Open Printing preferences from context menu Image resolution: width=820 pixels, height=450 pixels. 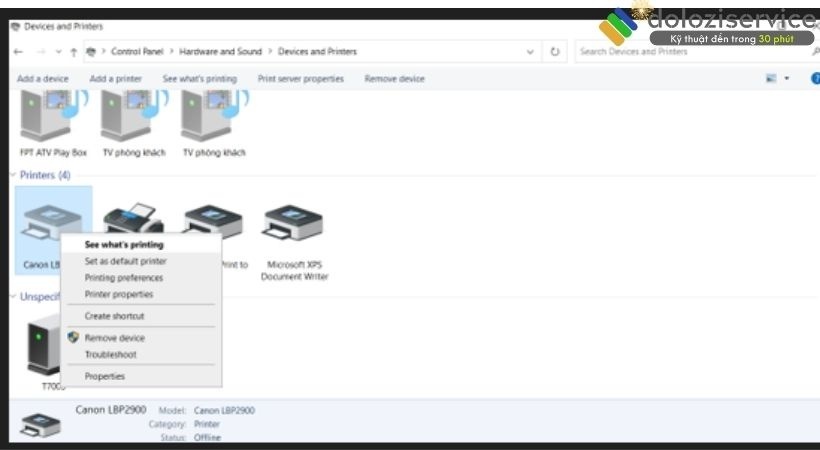point(124,278)
